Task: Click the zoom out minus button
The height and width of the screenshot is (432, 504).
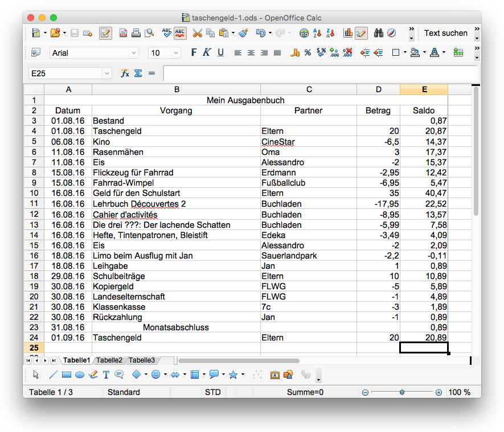Action: coord(365,392)
